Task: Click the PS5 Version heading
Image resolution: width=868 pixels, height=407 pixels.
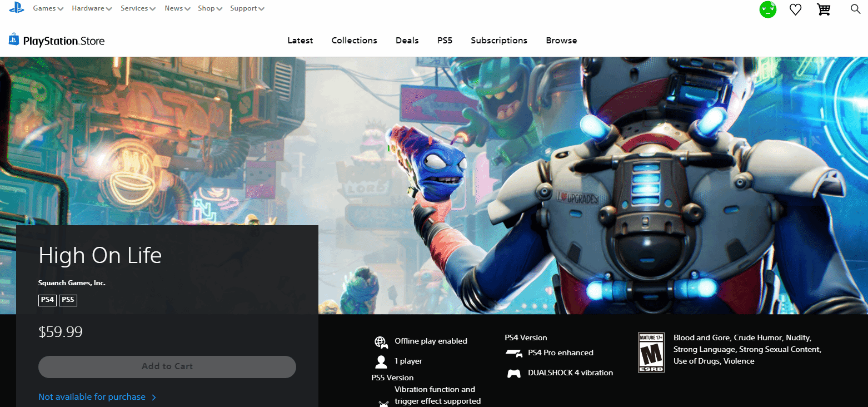Action: point(392,378)
